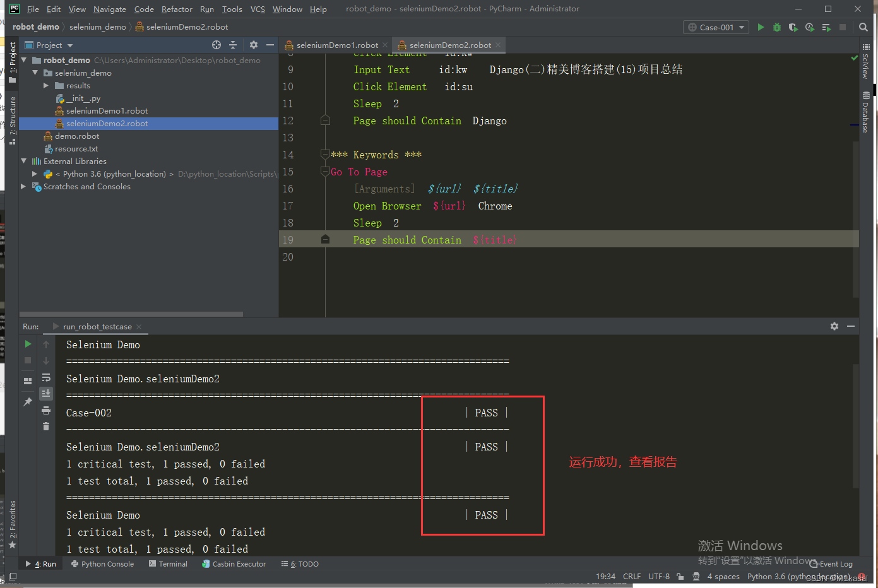
Task: Expand the results folder
Action: pyautogui.click(x=46, y=85)
